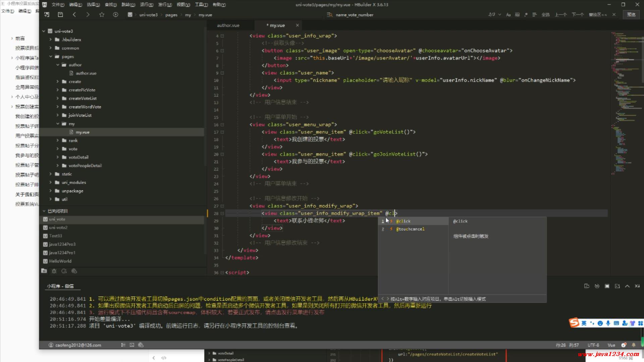Toggle whole-word search option next to Aa

[x=517, y=14]
